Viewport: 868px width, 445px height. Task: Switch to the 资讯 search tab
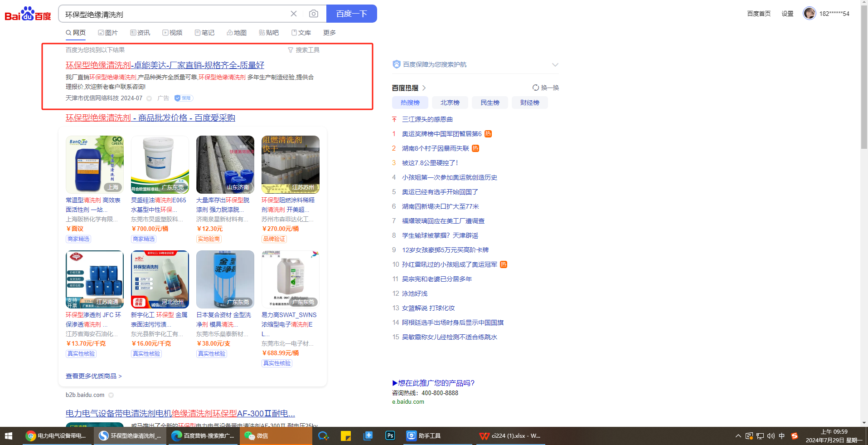pos(140,33)
